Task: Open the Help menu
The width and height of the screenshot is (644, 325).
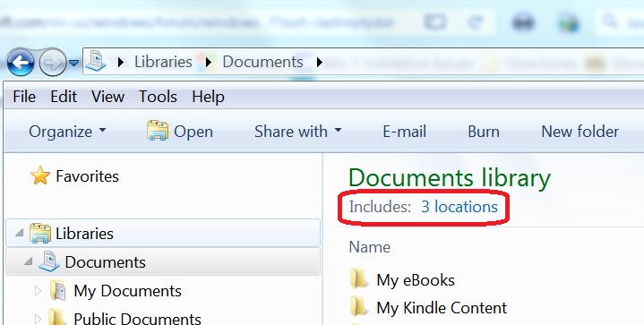Action: coord(208,97)
